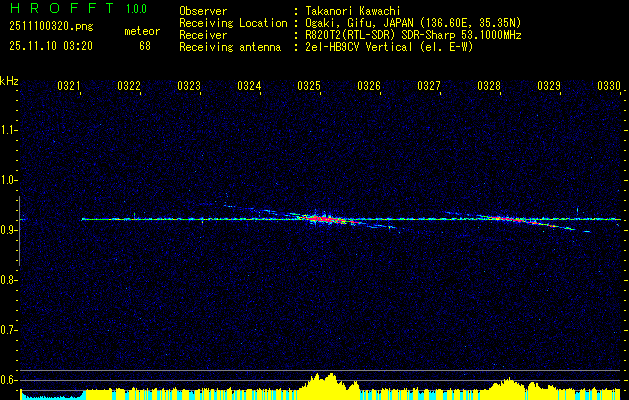The width and height of the screenshot is (629, 400).
Task: Select the filename 2511100320.png
Action: pos(51,27)
